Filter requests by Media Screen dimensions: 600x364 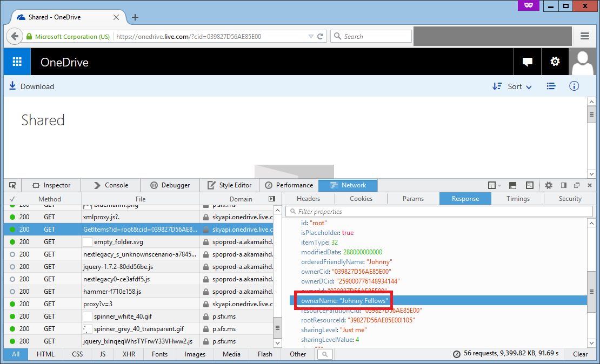231,354
